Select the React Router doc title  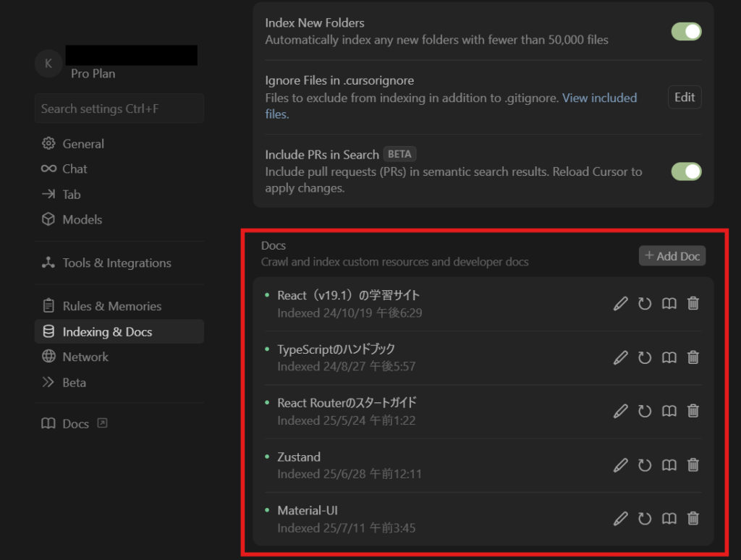347,402
